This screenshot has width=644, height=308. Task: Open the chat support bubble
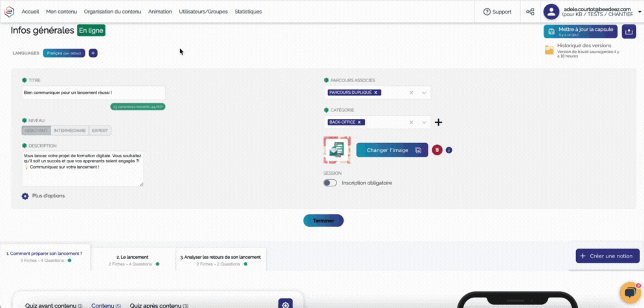[x=629, y=292]
